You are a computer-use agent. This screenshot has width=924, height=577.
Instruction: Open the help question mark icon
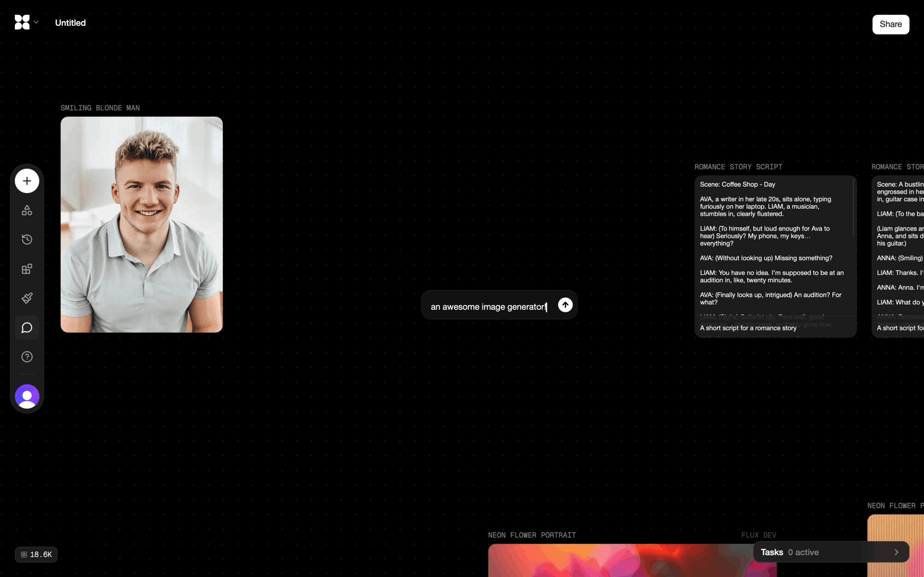coord(27,357)
